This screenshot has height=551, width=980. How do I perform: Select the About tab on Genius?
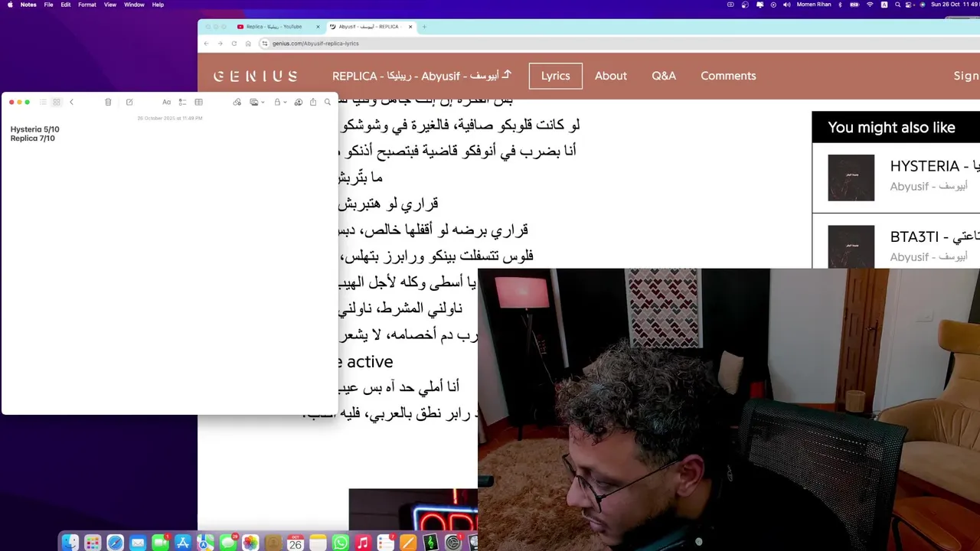tap(611, 76)
